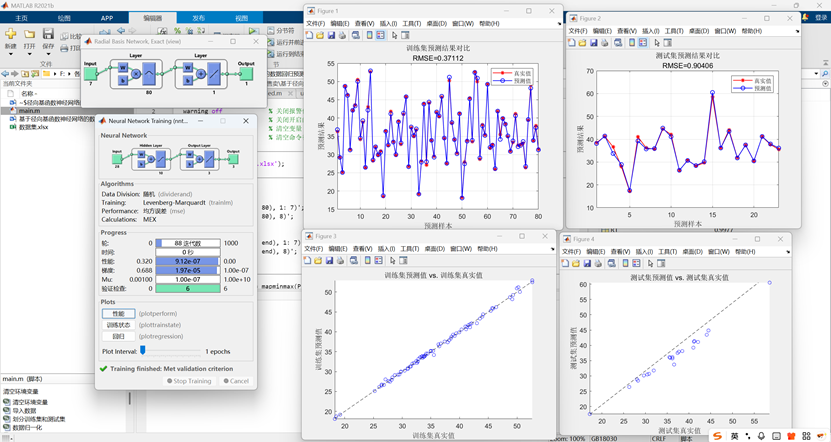
Task: Click the legend box in Figure 2 plot
Action: click(x=753, y=84)
